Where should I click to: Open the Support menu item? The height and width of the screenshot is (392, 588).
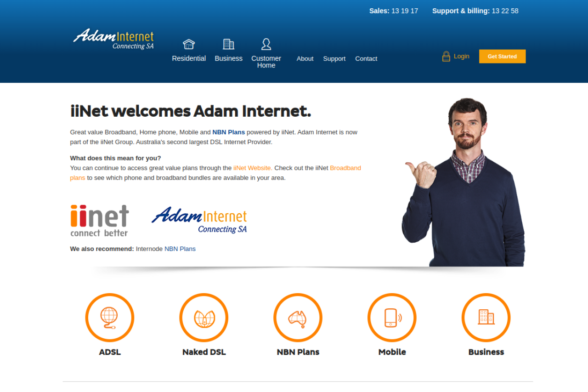334,59
